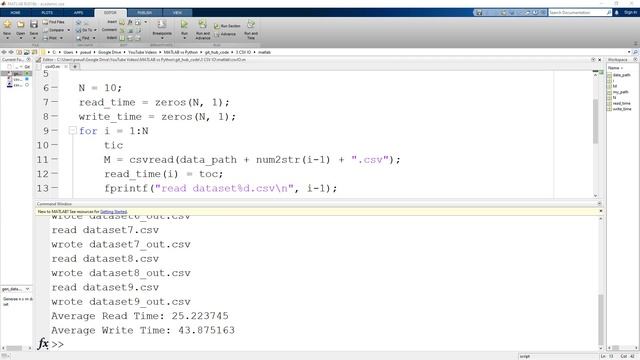
Task: Click the MATLAB vs Python path segment
Action: pos(180,52)
